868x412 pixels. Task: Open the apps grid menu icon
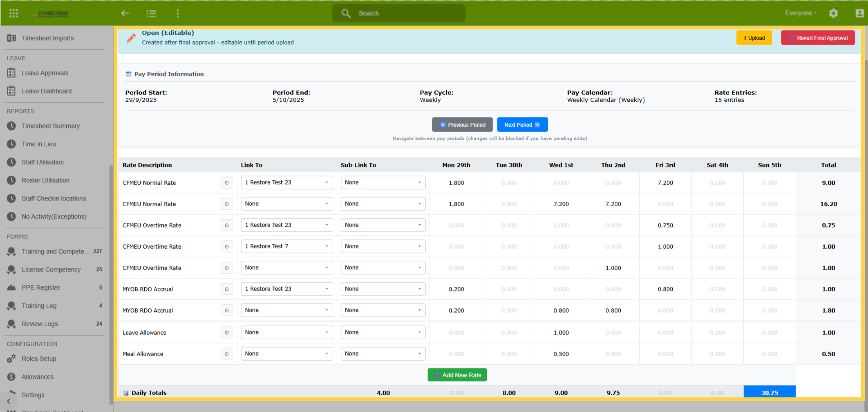click(x=14, y=13)
